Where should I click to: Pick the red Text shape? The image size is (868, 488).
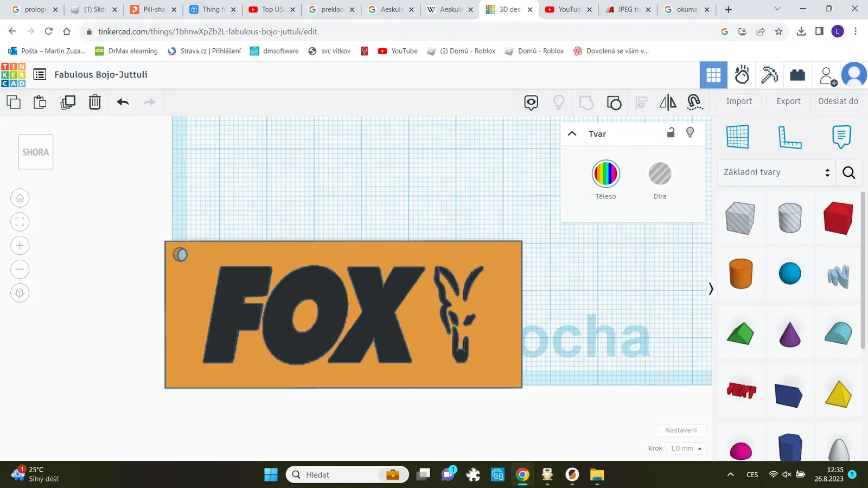coord(741,390)
